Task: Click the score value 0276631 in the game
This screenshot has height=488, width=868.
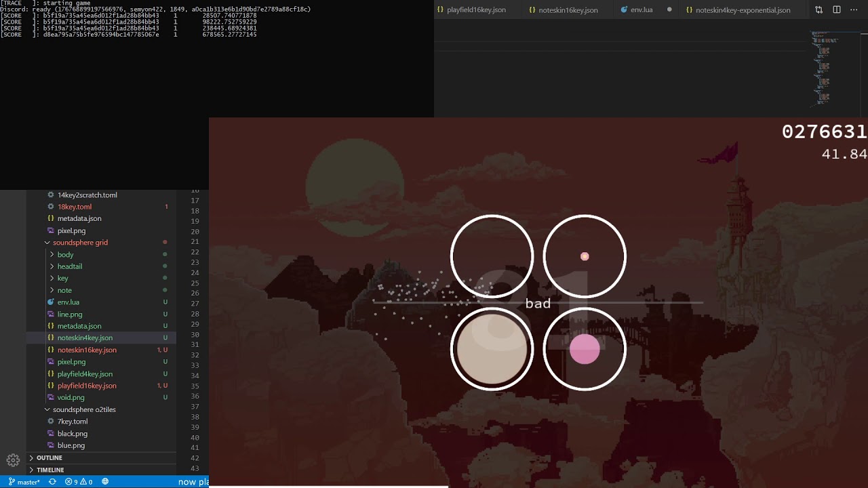Action: (825, 132)
